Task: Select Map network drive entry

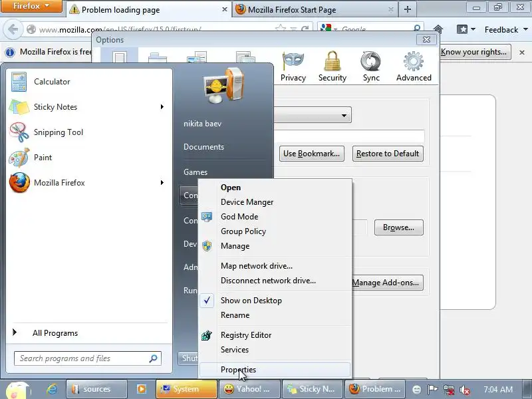Action: click(x=275, y=266)
